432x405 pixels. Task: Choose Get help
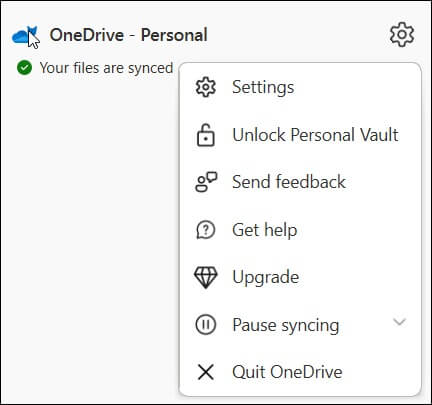(x=300, y=230)
